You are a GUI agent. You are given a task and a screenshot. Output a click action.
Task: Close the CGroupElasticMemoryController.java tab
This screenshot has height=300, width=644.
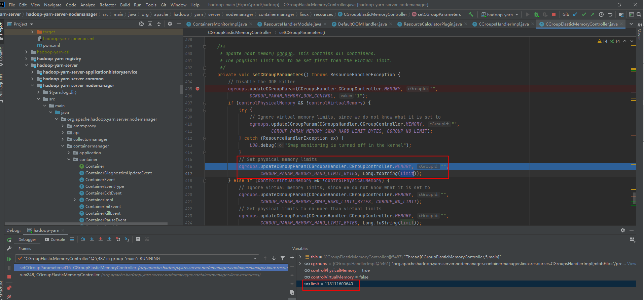622,24
